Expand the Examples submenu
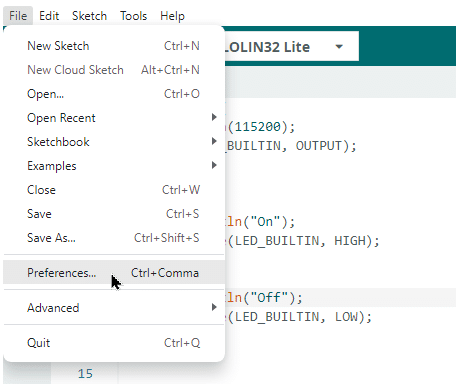Image resolution: width=456 pixels, height=384 pixels. (x=114, y=166)
